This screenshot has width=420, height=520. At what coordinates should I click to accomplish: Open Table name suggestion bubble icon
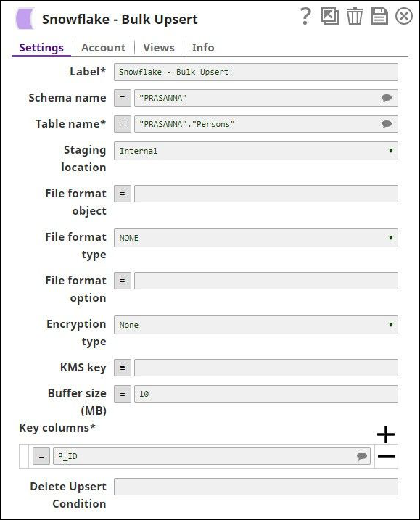386,124
